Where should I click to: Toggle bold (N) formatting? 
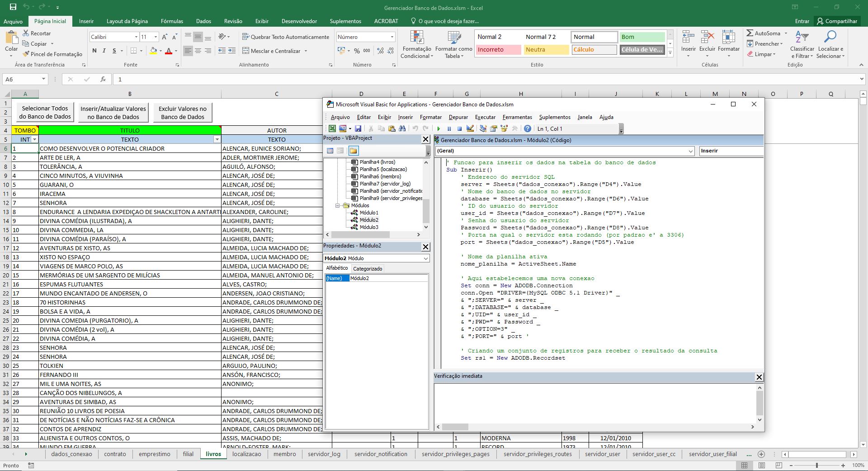pyautogui.click(x=94, y=51)
